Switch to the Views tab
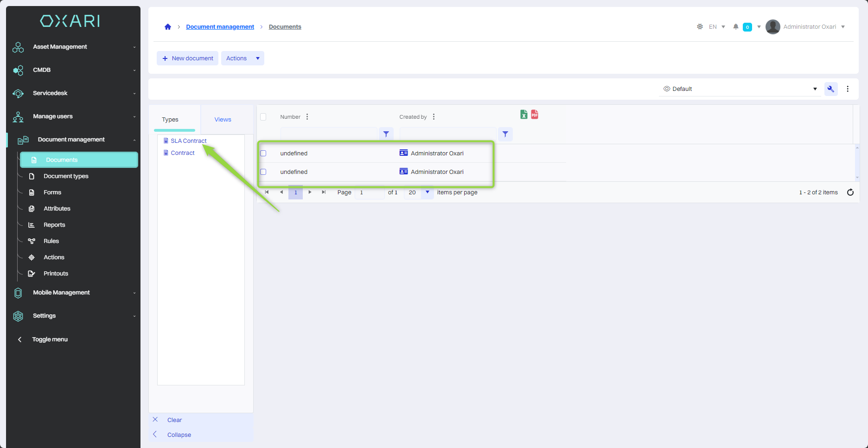The height and width of the screenshot is (448, 868). click(x=223, y=120)
